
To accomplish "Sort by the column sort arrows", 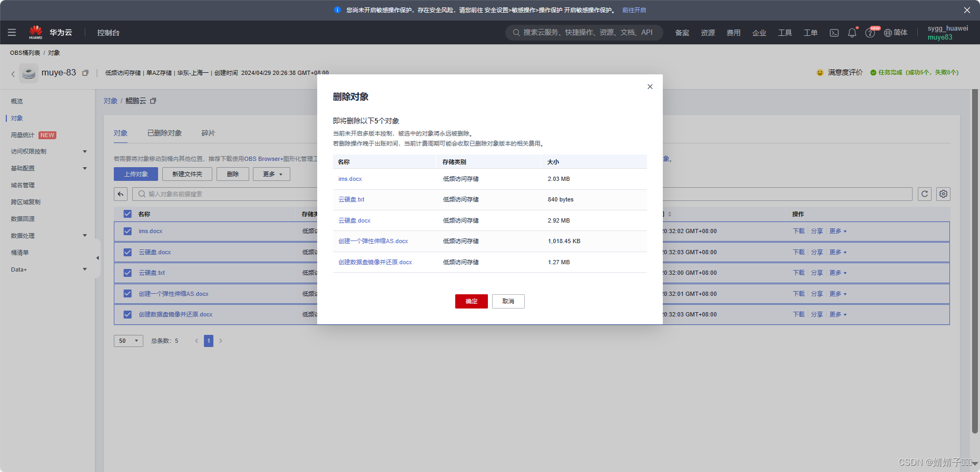I will point(670,214).
